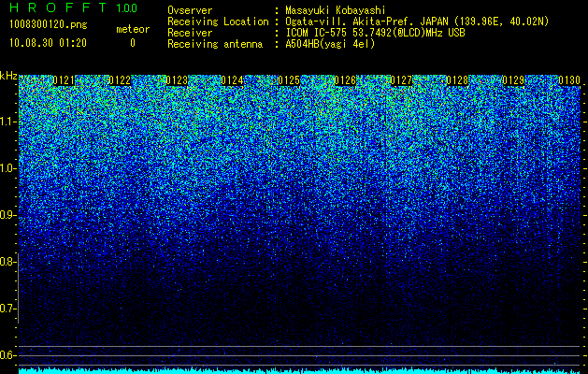Click the 0.7 kHz axis label
This screenshot has height=374, width=588.
pyautogui.click(x=7, y=309)
